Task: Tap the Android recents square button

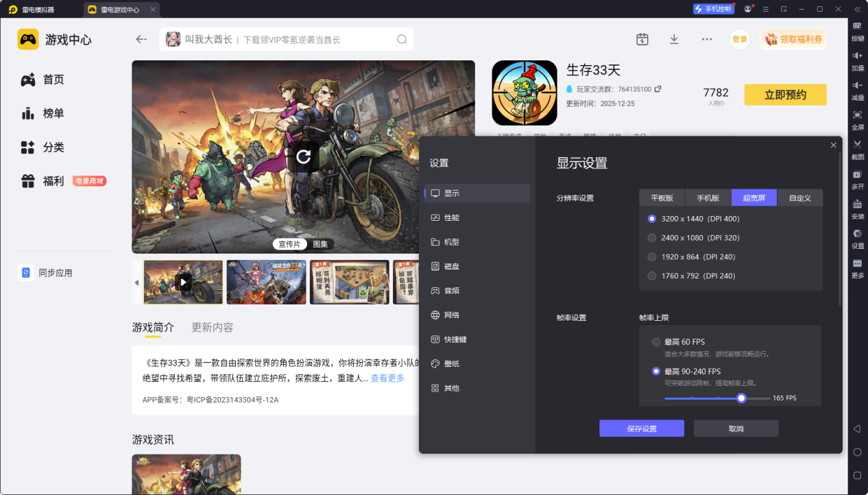Action: pos(857,475)
